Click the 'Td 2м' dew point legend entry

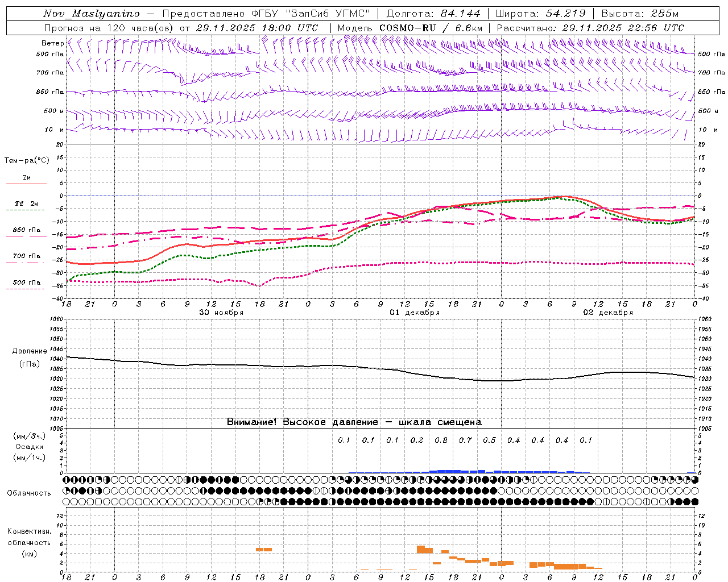[26, 203]
